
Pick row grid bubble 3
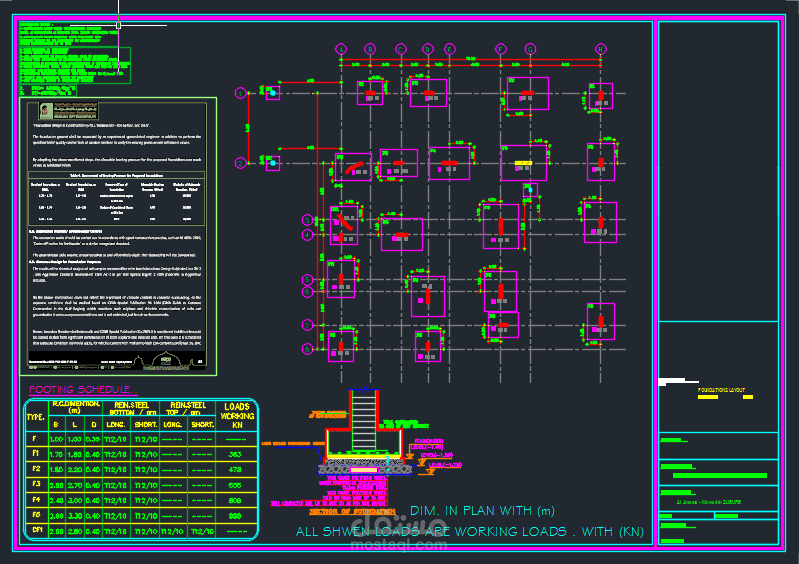pyautogui.click(x=307, y=220)
